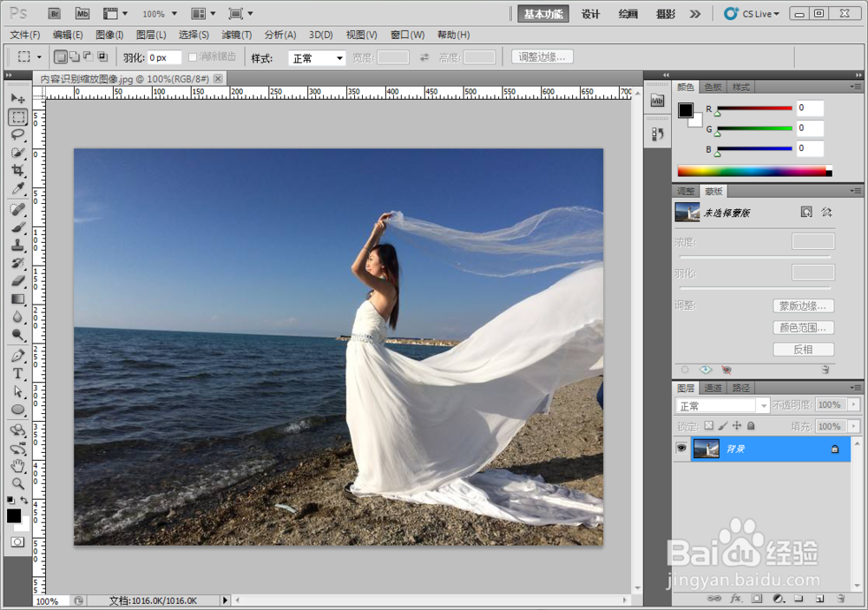Click the delete layer trash icon
This screenshot has width=868, height=610.
click(841, 599)
